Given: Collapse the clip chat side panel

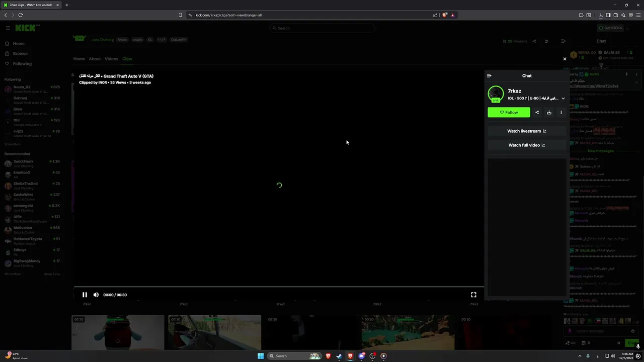Looking at the screenshot, I should [489, 75].
